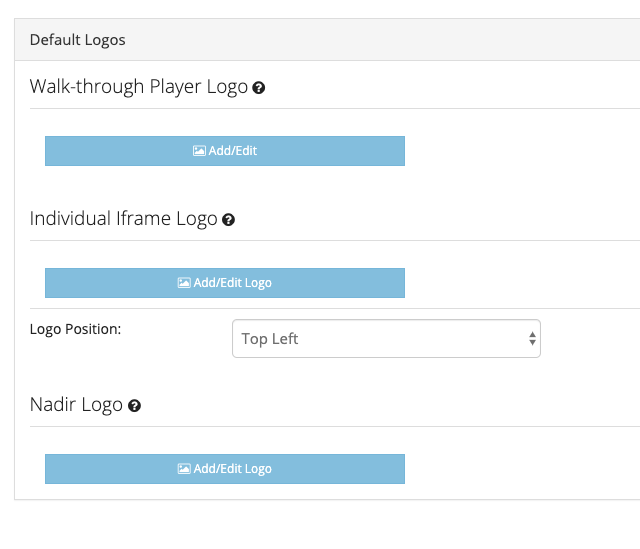Click Add/Edit Logo under Individual Iframe Logo
The height and width of the screenshot is (549, 640).
tap(225, 283)
